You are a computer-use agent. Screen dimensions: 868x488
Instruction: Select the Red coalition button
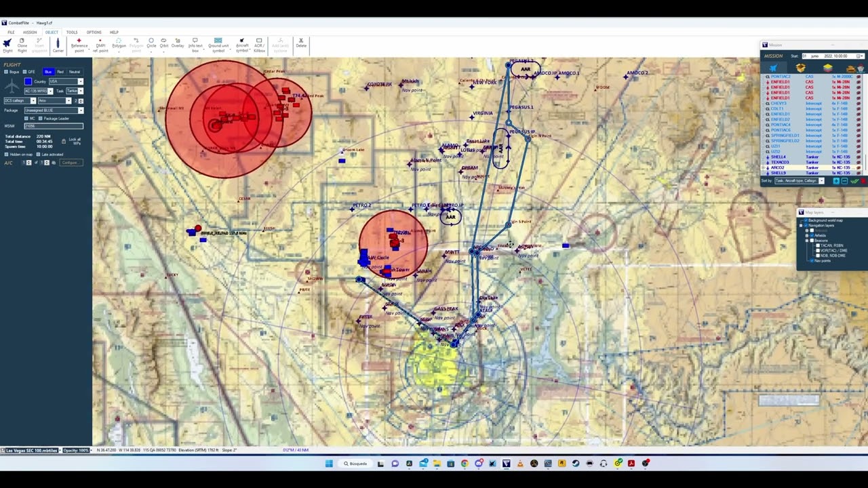tap(60, 72)
